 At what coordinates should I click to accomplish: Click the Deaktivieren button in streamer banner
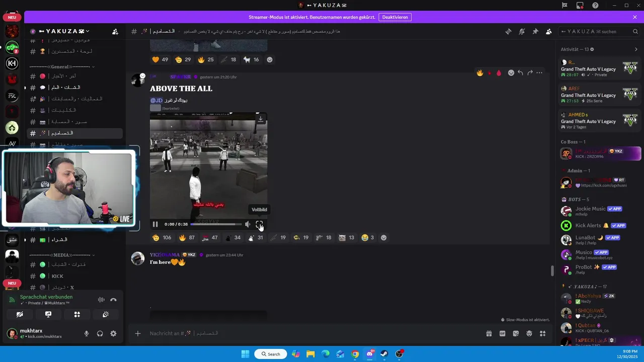(x=395, y=17)
